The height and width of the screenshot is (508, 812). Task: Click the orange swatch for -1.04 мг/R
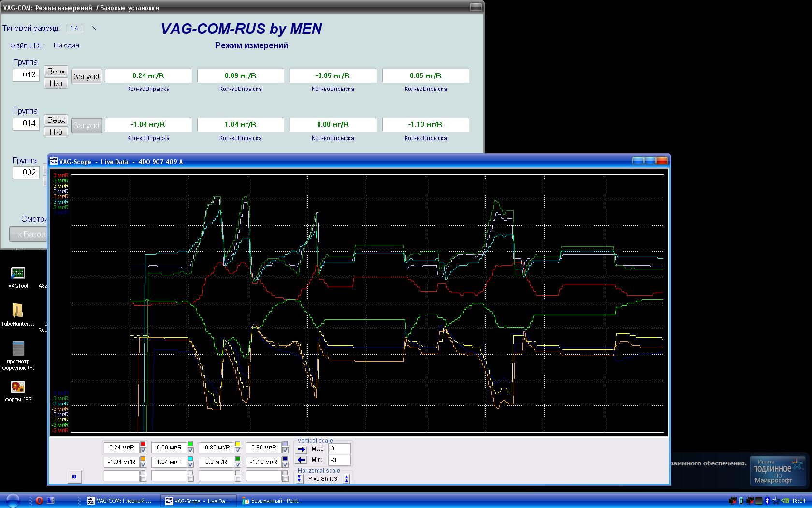(x=143, y=458)
